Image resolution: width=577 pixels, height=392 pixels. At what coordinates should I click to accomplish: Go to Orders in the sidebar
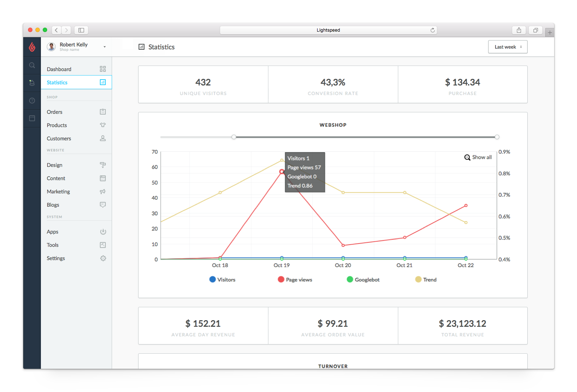(x=55, y=112)
